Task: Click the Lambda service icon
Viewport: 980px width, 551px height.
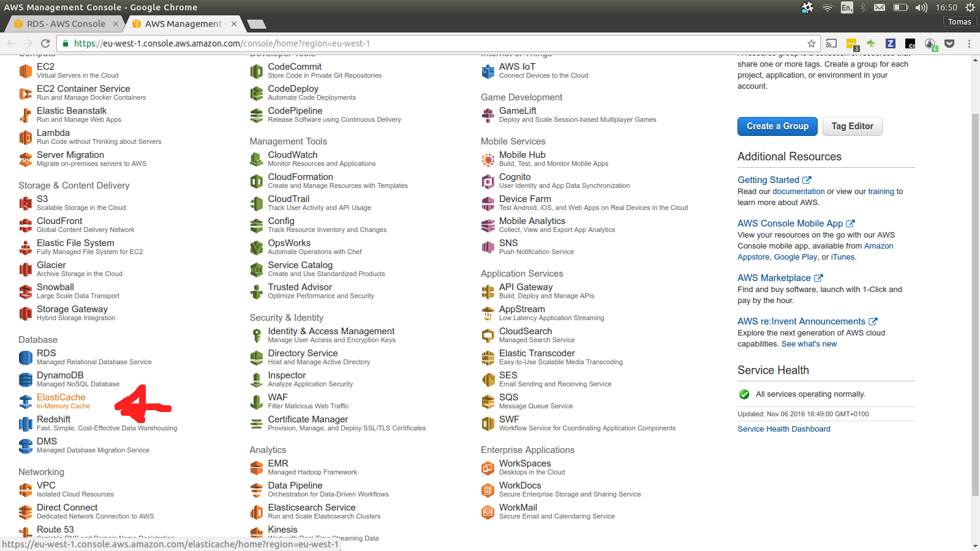Action: click(25, 137)
